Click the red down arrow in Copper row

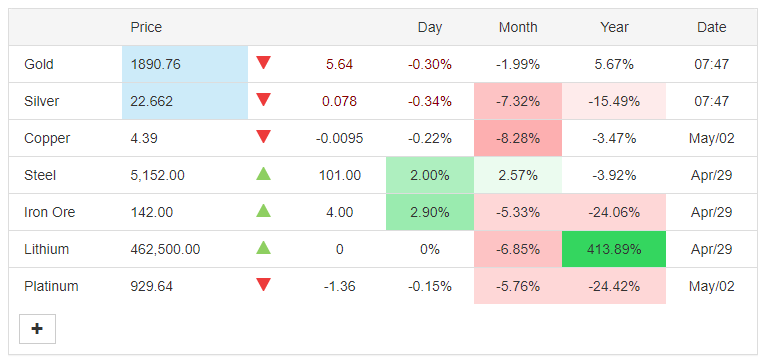point(263,137)
